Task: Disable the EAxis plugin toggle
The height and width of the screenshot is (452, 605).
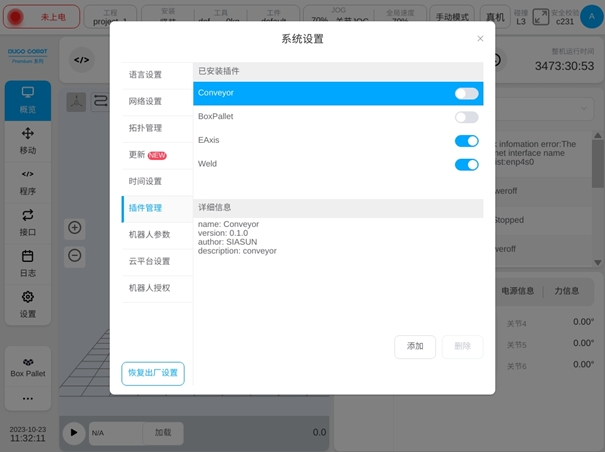Action: tap(466, 141)
